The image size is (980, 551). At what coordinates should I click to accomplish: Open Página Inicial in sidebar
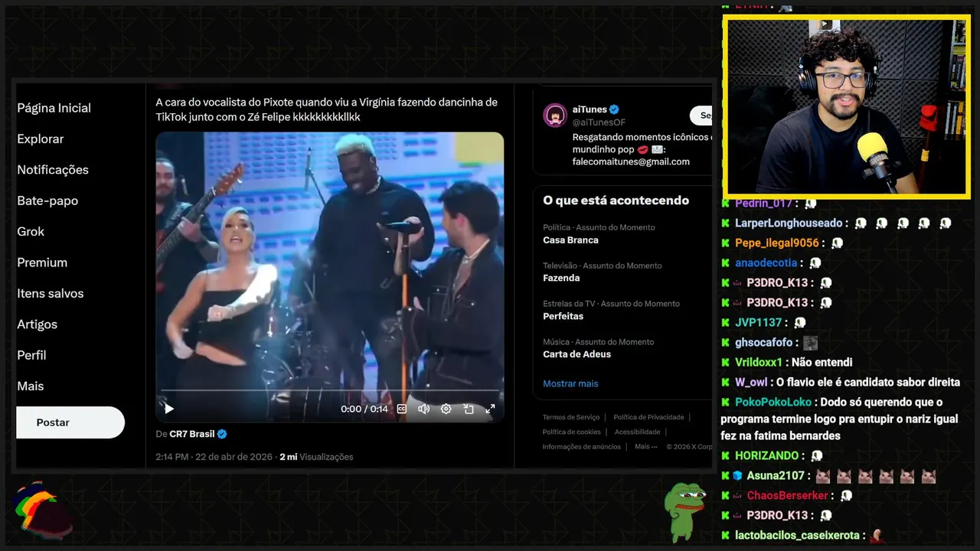tap(54, 108)
